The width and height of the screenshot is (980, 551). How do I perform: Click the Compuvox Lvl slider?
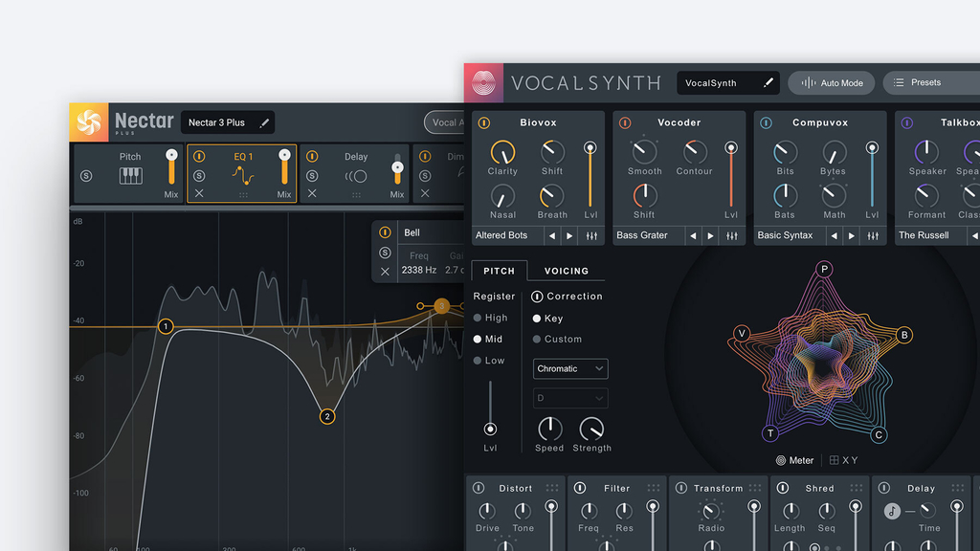point(872,175)
